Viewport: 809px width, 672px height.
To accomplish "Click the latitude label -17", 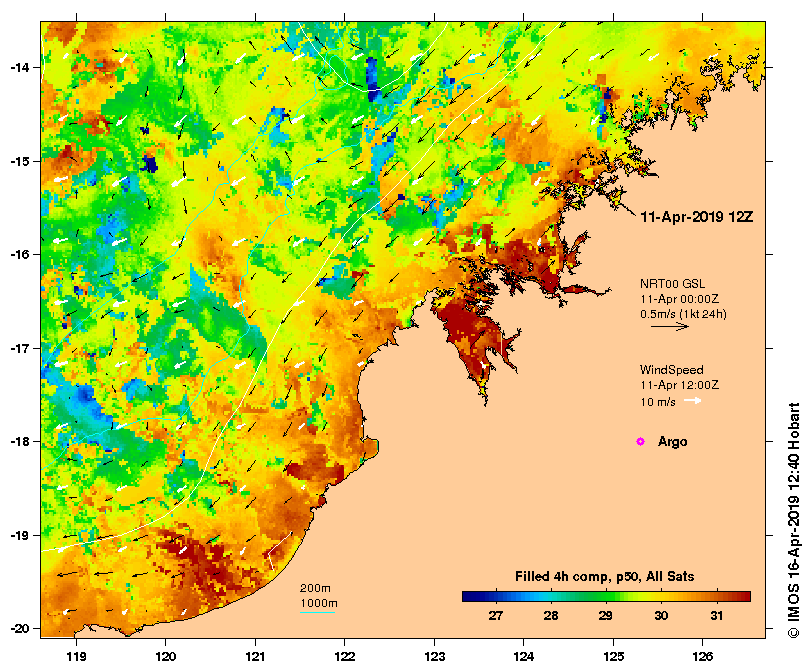I will (20, 348).
